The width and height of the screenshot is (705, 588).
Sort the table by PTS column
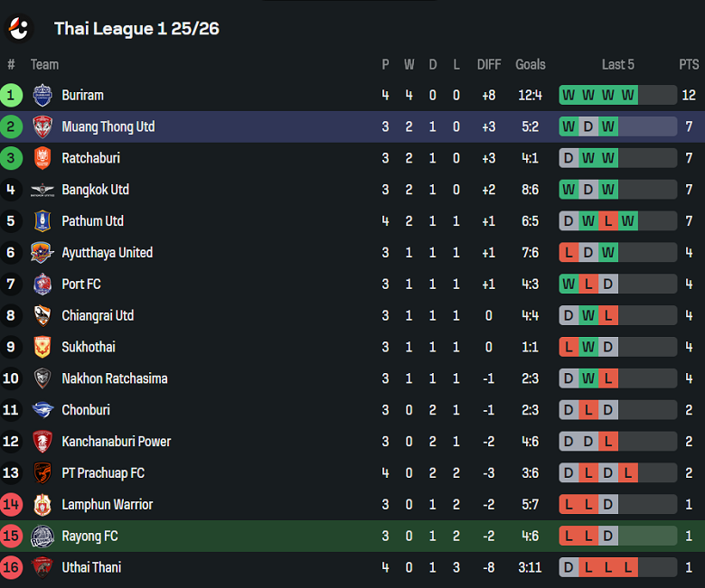689,64
